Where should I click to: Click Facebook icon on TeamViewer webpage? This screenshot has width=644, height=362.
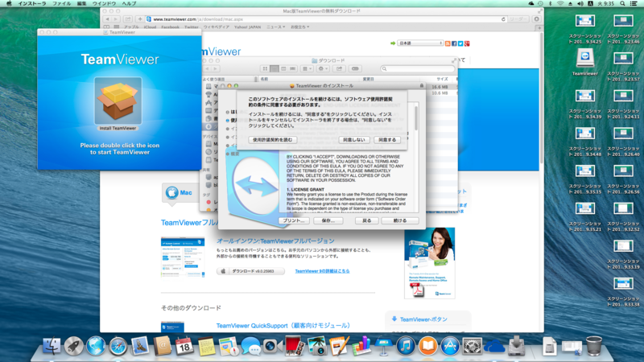tap(454, 43)
